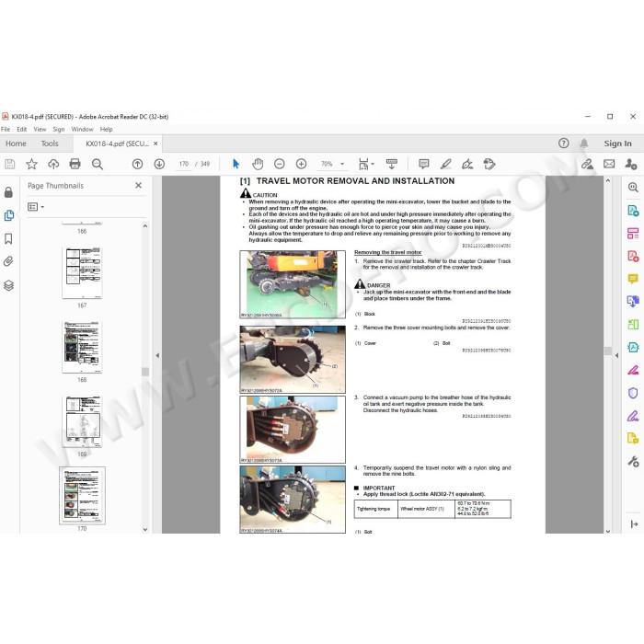Select the highlight text pen tool
The width and height of the screenshot is (644, 644).
coord(445,165)
